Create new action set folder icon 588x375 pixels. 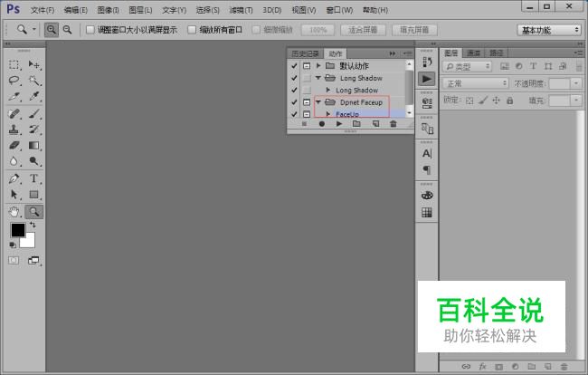coord(356,123)
